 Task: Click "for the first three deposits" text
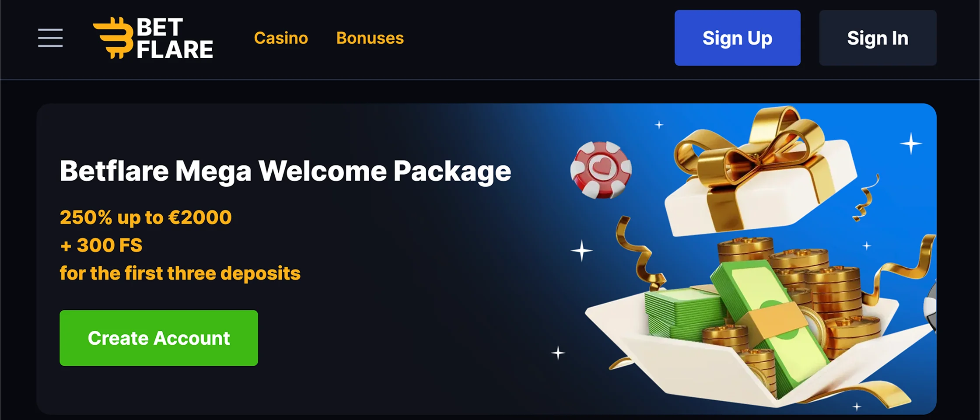[180, 273]
